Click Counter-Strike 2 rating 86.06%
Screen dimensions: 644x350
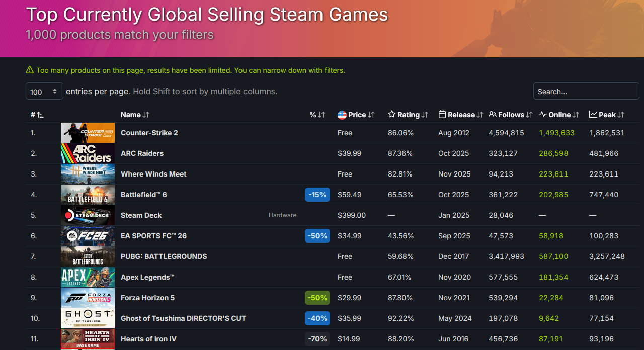coord(400,133)
